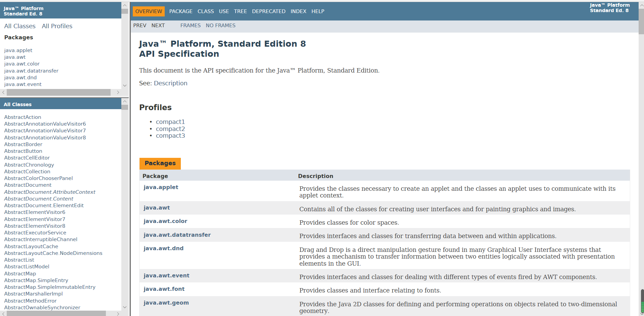The height and width of the screenshot is (316, 644).
Task: Click the package list horizontal scrollbar thumb
Action: (58, 92)
